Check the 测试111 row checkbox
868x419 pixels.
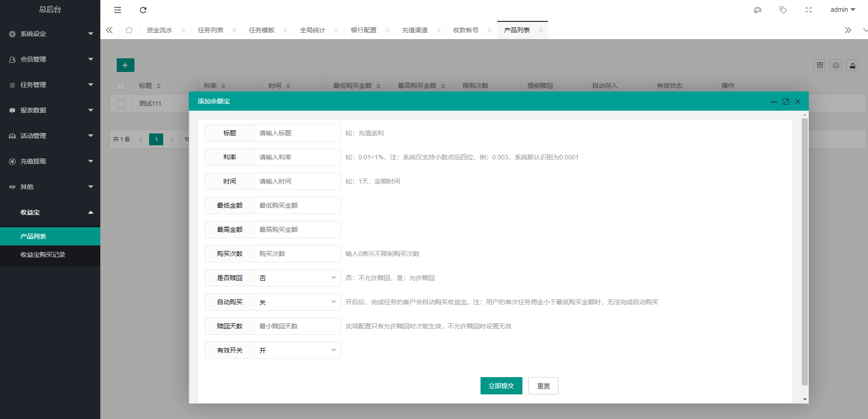click(121, 103)
